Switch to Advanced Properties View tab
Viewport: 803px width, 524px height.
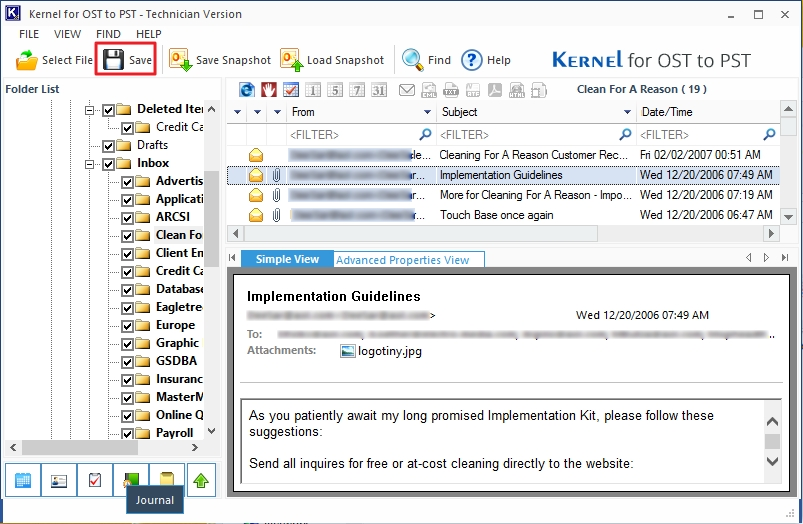402,260
